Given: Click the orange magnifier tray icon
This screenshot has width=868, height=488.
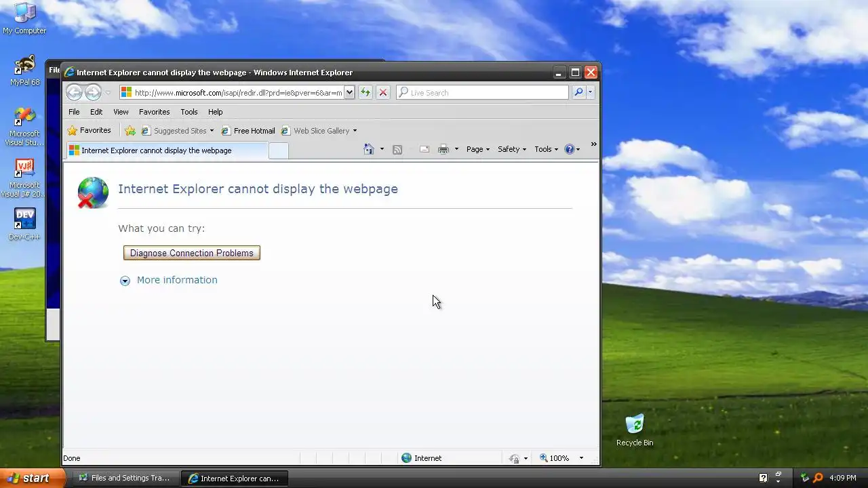Looking at the screenshot, I should pos(818,478).
